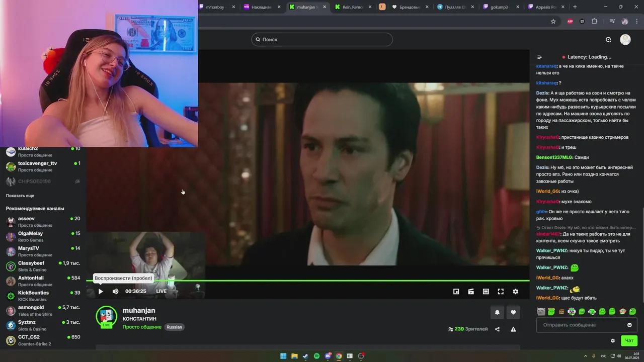Open Classybeef channel
Image resolution: width=644 pixels, height=362 pixels.
click(43, 266)
